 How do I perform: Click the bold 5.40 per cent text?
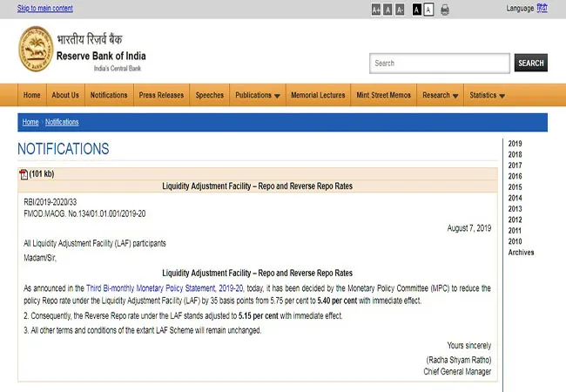[x=337, y=301]
